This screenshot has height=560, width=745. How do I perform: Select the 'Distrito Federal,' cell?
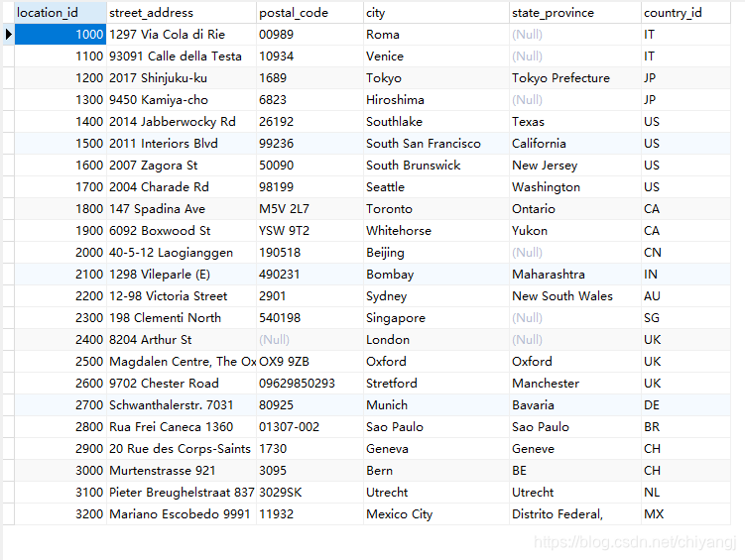tap(575, 514)
